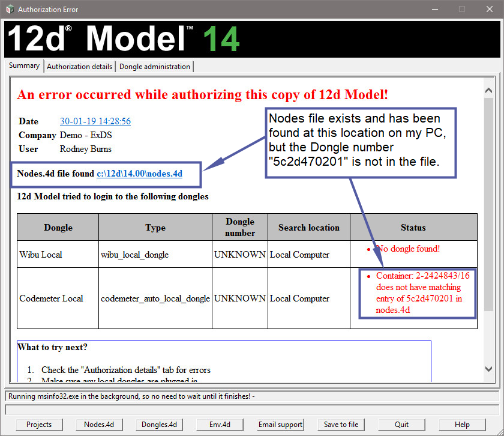Click the Quit button
Screen dimensions: 504x436
point(401,425)
